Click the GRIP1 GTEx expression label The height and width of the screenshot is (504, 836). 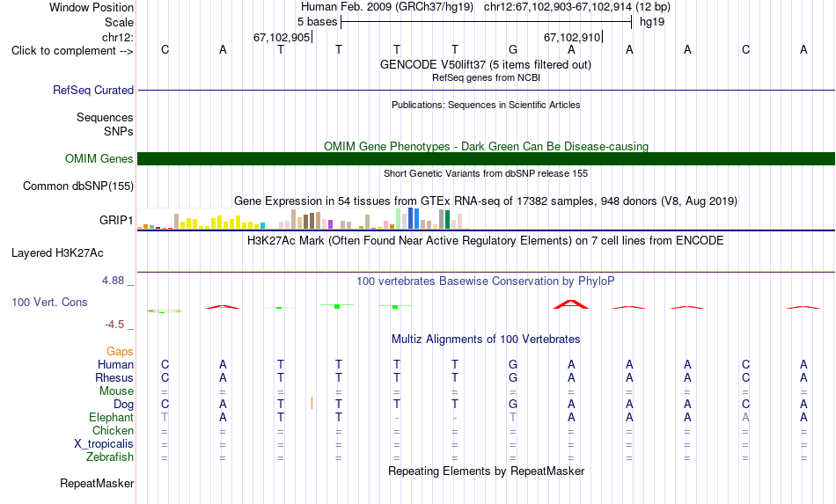click(x=116, y=220)
